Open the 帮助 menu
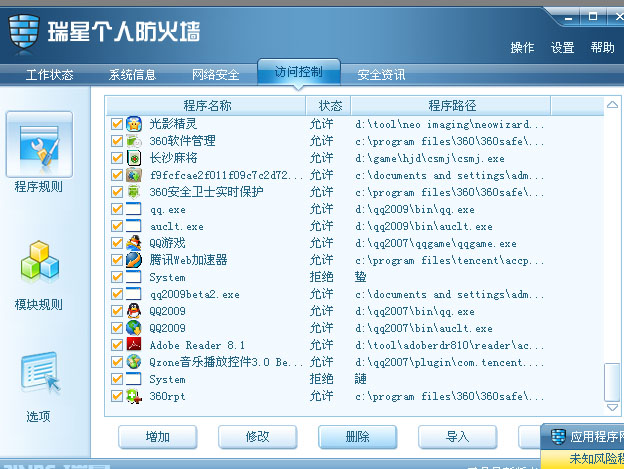Screen dimensions: 624x469 603,48
